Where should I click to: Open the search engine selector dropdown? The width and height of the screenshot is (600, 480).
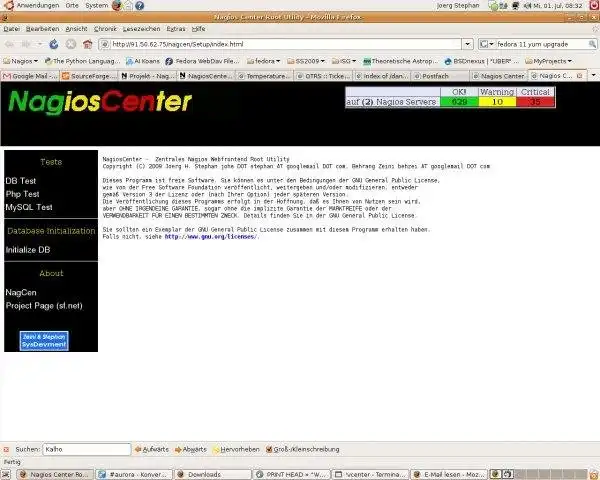tap(487, 44)
